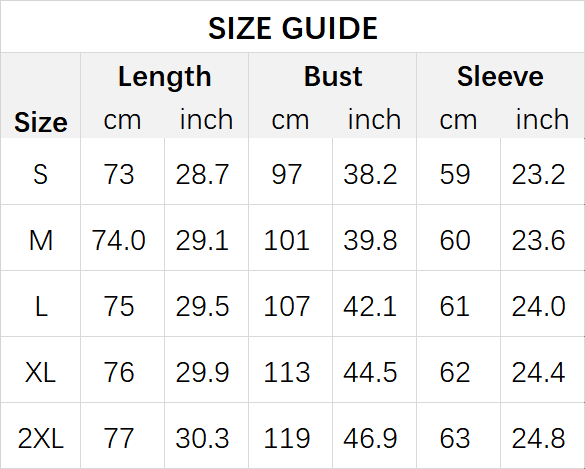Click the 97 cm bust value
This screenshot has width=585, height=469.
pyautogui.click(x=287, y=174)
